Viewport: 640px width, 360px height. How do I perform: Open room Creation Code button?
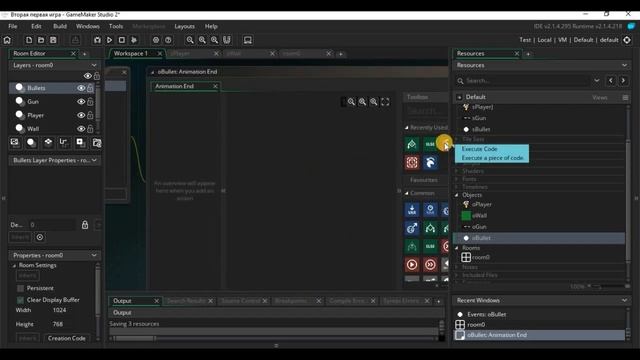pyautogui.click(x=67, y=338)
